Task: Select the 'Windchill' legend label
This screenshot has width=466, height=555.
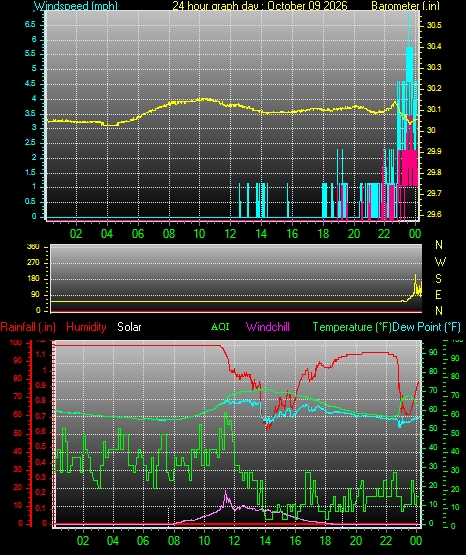Action: coord(268,327)
